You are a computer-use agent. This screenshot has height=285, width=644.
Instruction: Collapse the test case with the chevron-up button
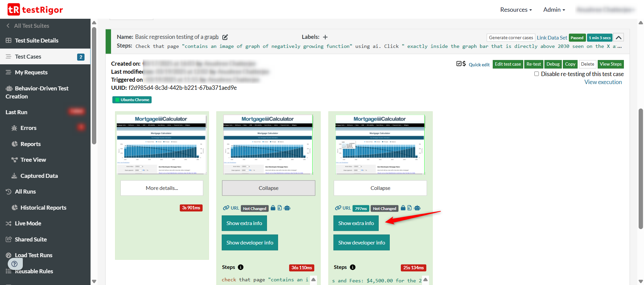(619, 38)
